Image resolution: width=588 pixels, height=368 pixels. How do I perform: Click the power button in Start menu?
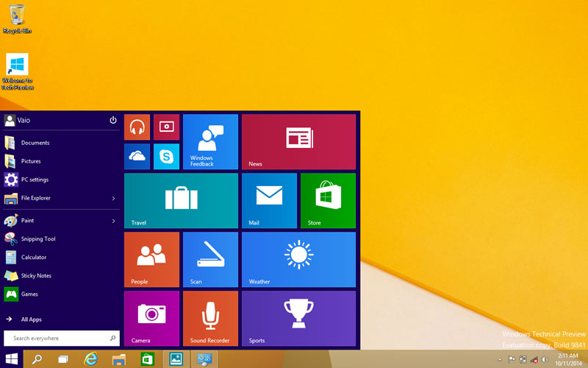tap(113, 120)
